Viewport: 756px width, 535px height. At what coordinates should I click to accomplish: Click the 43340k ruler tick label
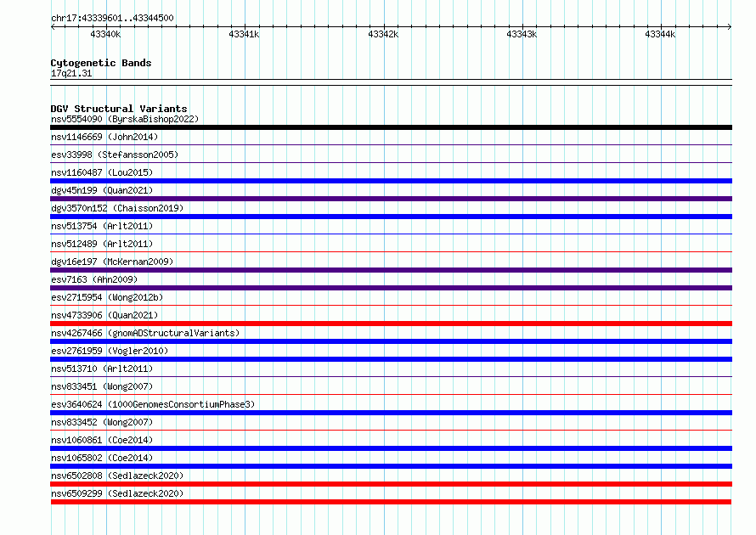pyautogui.click(x=105, y=34)
